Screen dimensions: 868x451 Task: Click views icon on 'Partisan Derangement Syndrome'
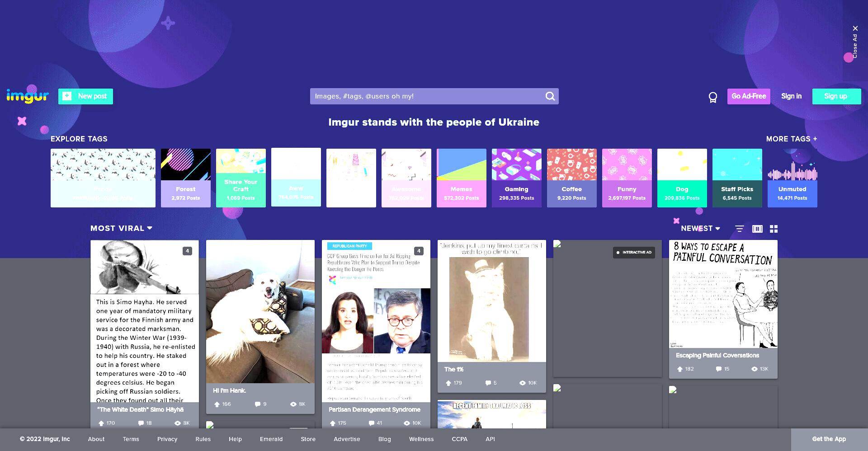tap(407, 423)
